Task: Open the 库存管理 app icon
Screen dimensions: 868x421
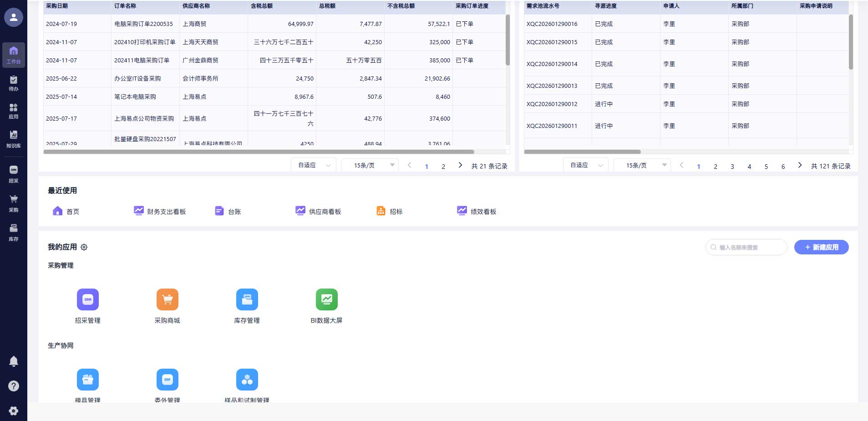Action: (247, 299)
